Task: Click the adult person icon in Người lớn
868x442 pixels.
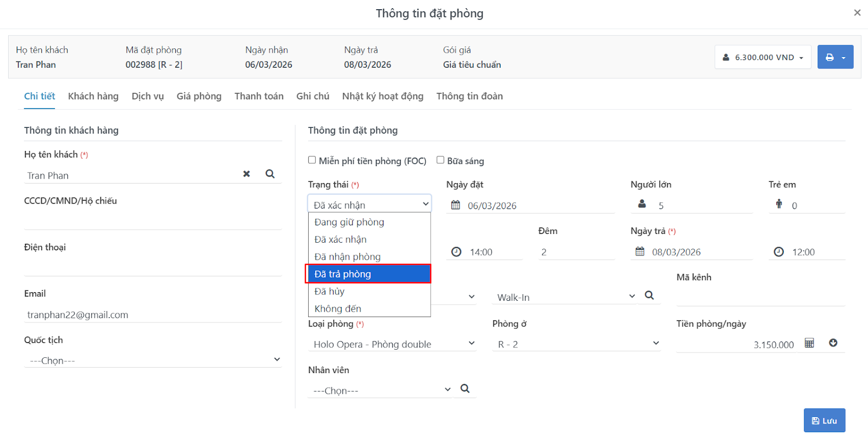Action: point(642,204)
